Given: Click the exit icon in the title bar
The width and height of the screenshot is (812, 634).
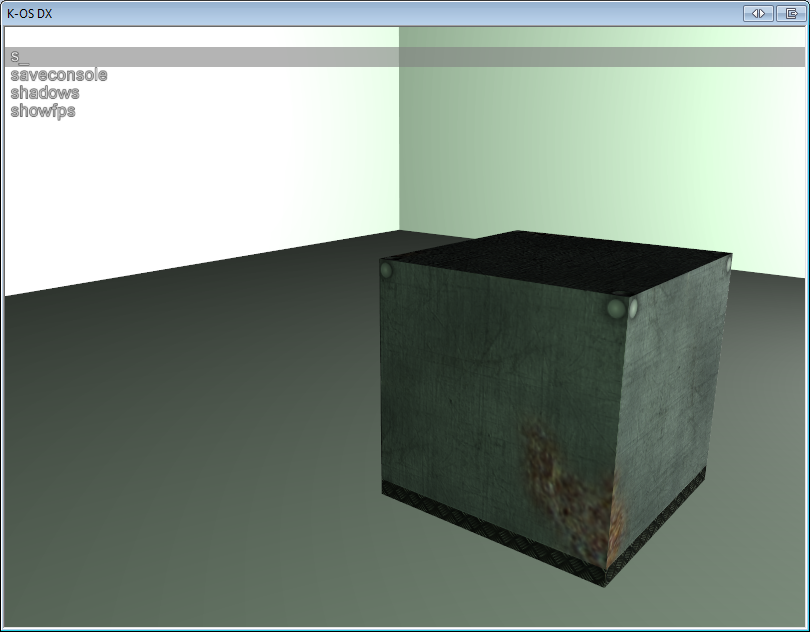Looking at the screenshot, I should (790, 13).
